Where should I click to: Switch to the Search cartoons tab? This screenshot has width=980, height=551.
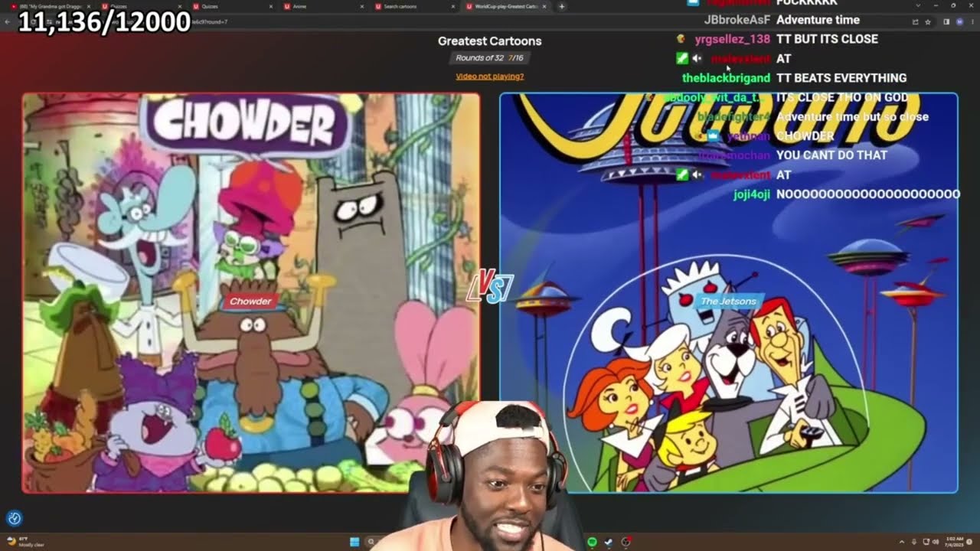pyautogui.click(x=413, y=6)
